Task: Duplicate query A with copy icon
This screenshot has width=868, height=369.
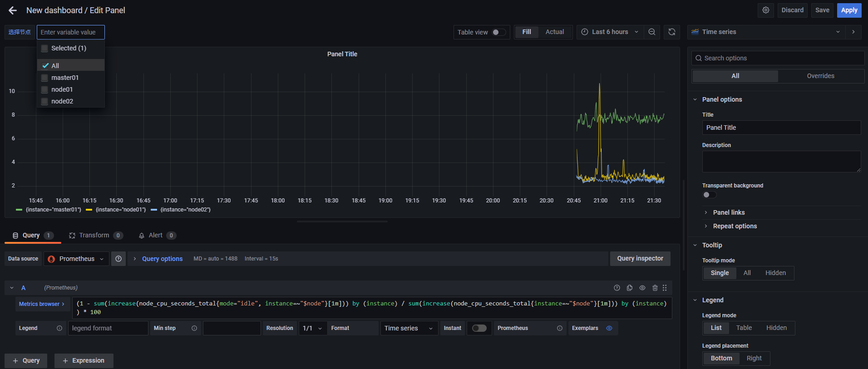Action: (630, 288)
